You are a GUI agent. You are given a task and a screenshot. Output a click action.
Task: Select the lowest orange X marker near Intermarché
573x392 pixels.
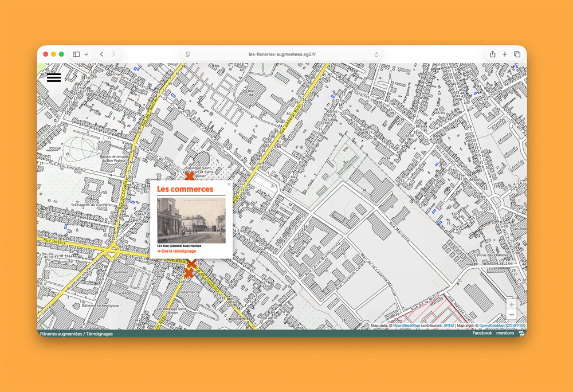[x=189, y=273]
